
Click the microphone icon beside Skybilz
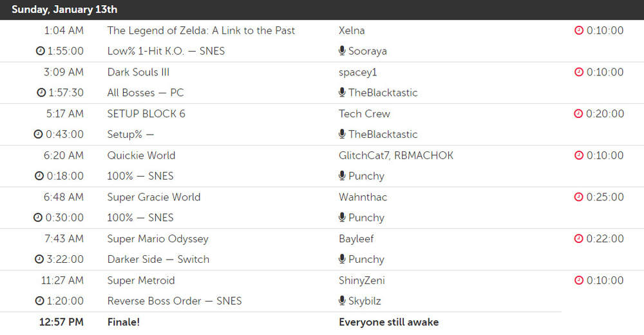point(342,301)
